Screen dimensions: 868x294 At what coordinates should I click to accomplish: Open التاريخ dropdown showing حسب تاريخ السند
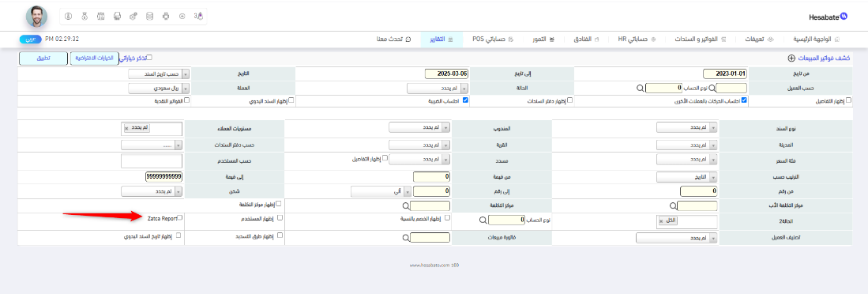pos(159,73)
